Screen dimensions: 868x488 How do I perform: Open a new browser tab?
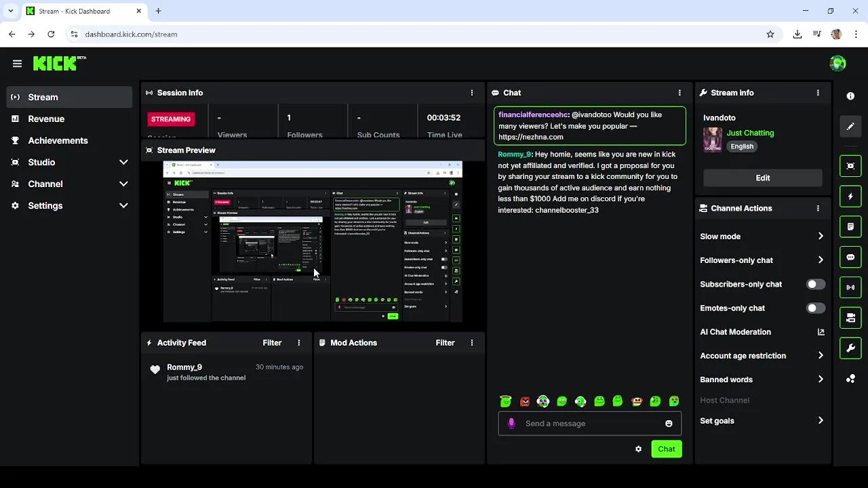pos(158,11)
